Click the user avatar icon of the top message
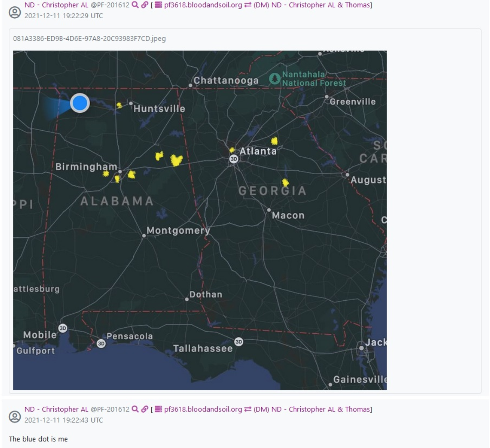The height and width of the screenshot is (448, 490). pos(15,12)
